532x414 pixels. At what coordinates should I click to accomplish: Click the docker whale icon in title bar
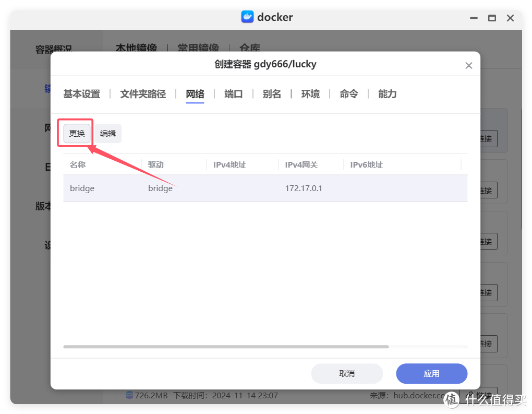[247, 17]
